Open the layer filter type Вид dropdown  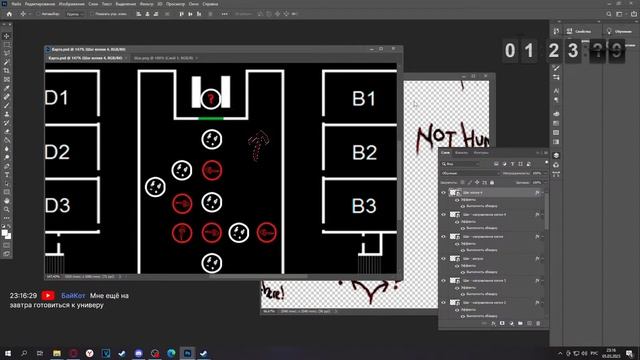(460, 164)
